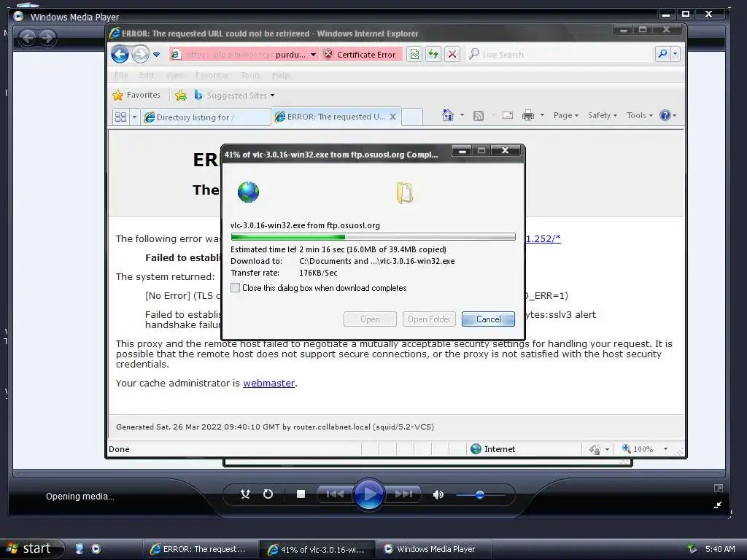Click the Internet security zone indicator
The image size is (747, 560).
pyautogui.click(x=493, y=449)
